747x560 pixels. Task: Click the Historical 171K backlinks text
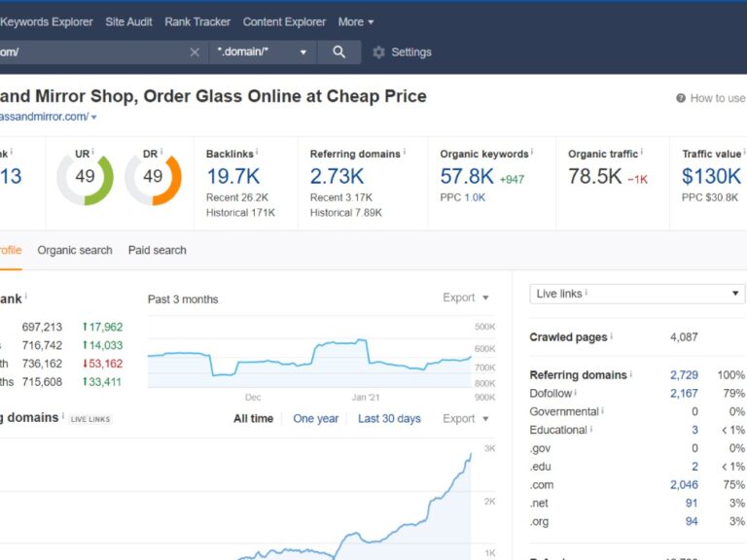click(x=240, y=213)
